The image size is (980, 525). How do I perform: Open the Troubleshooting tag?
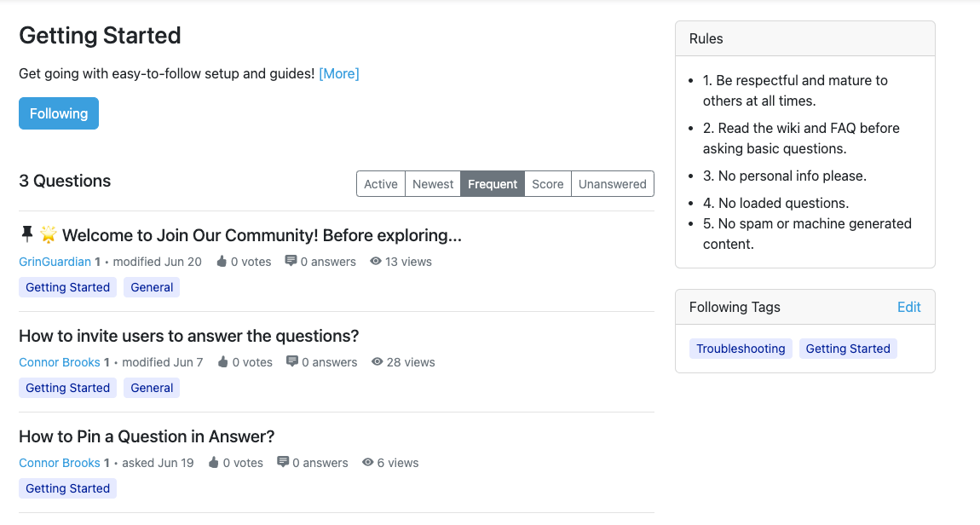tap(741, 349)
